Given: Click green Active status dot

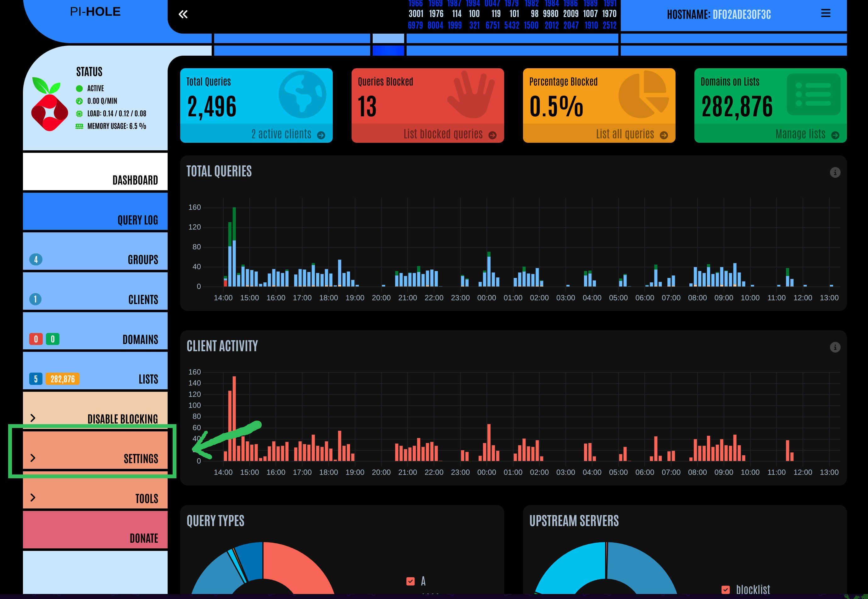Looking at the screenshot, I should point(79,89).
